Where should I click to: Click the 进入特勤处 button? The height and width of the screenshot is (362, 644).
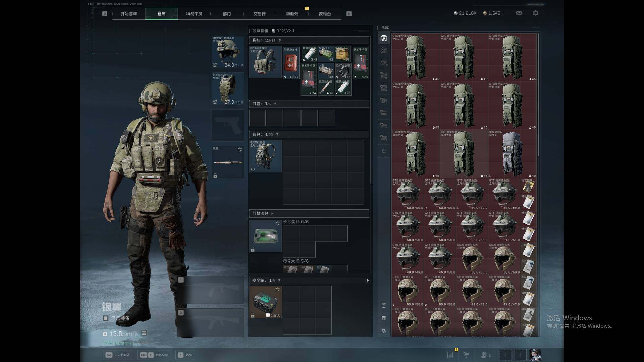coord(118,355)
